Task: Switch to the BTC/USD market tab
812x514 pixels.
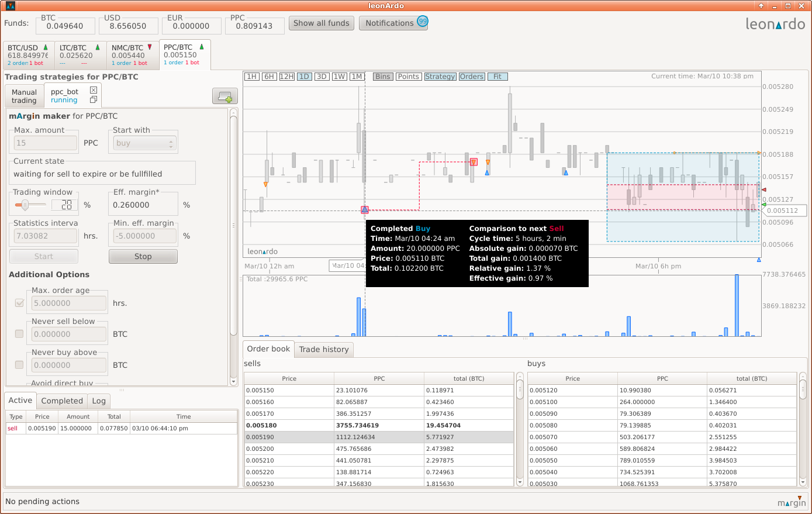Action: pos(29,55)
